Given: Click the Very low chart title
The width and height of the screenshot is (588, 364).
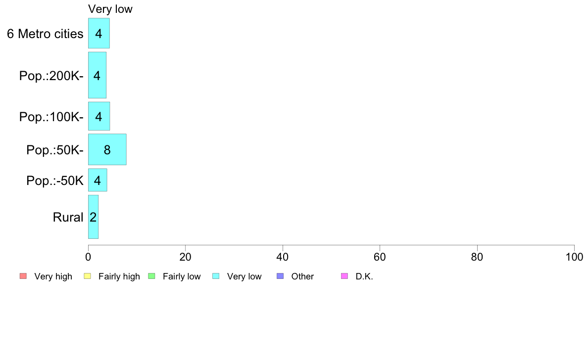Looking at the screenshot, I should (x=110, y=9).
